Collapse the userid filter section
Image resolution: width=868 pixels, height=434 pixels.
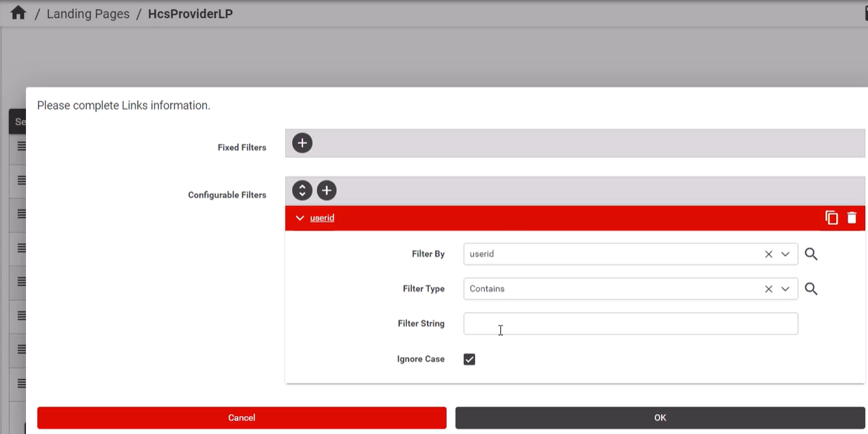pos(300,217)
